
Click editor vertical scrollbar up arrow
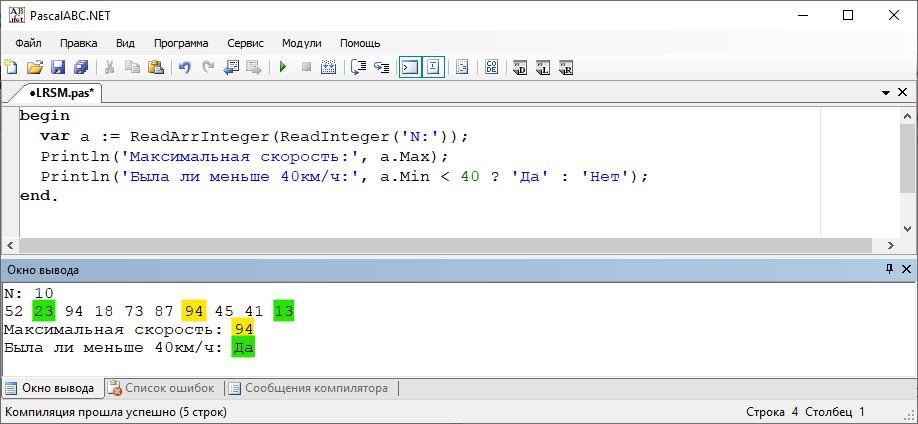click(907, 116)
